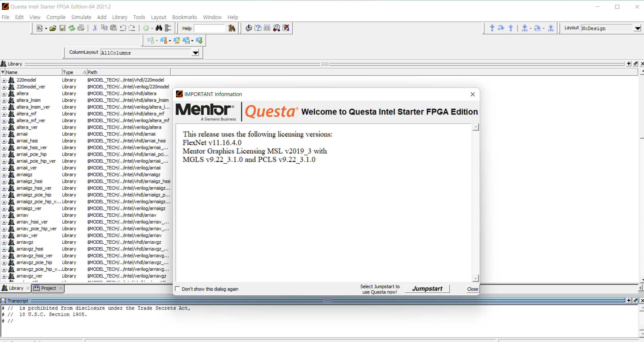Click the undock icon of Library panel
This screenshot has width=644, height=342.
[x=636, y=64]
